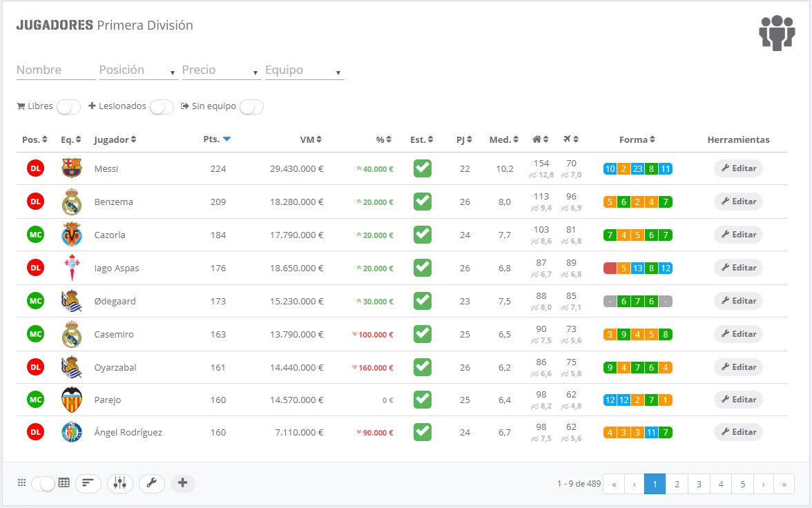Viewport: 812px width, 508px height.
Task: Click Editar for Ángel Rodríguez
Action: tap(739, 432)
